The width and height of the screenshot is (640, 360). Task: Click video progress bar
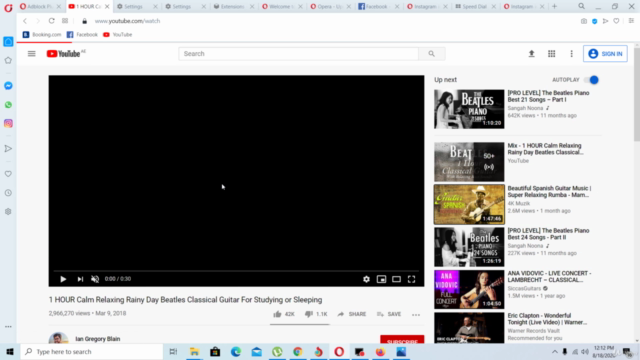(236, 271)
